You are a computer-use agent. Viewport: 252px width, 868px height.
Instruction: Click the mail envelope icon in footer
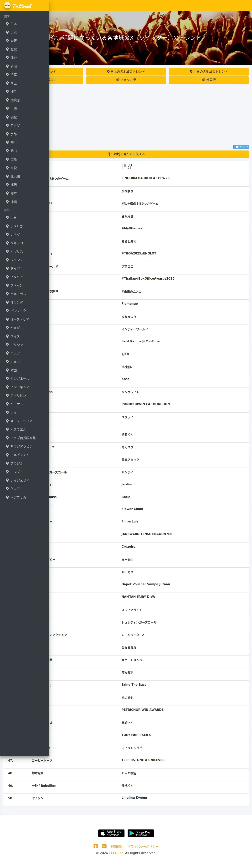click(104, 846)
